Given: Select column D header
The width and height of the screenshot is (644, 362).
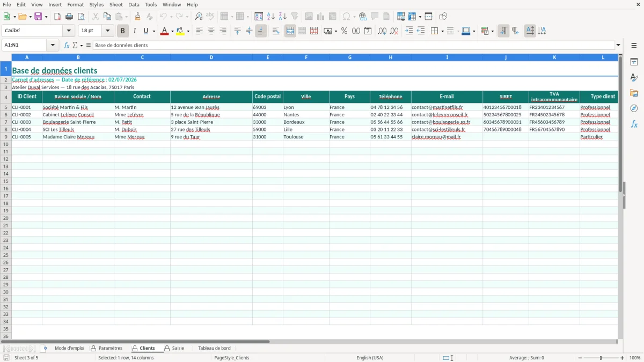Looking at the screenshot, I should coord(211,57).
